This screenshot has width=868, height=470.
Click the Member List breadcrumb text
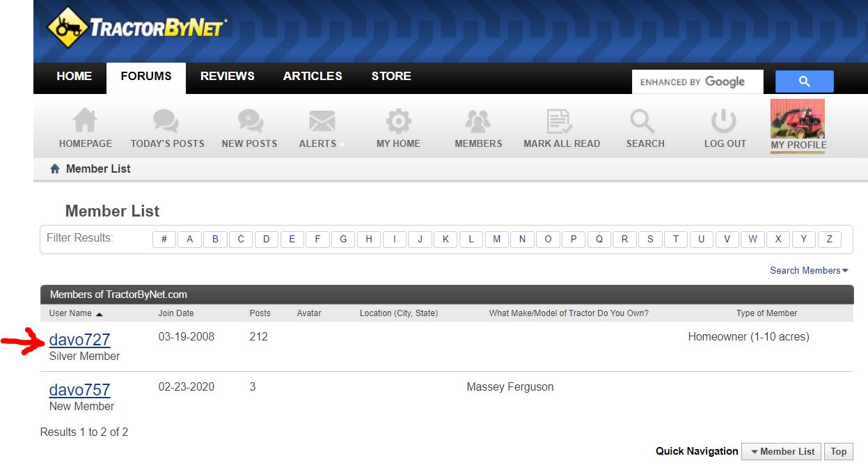coord(98,169)
